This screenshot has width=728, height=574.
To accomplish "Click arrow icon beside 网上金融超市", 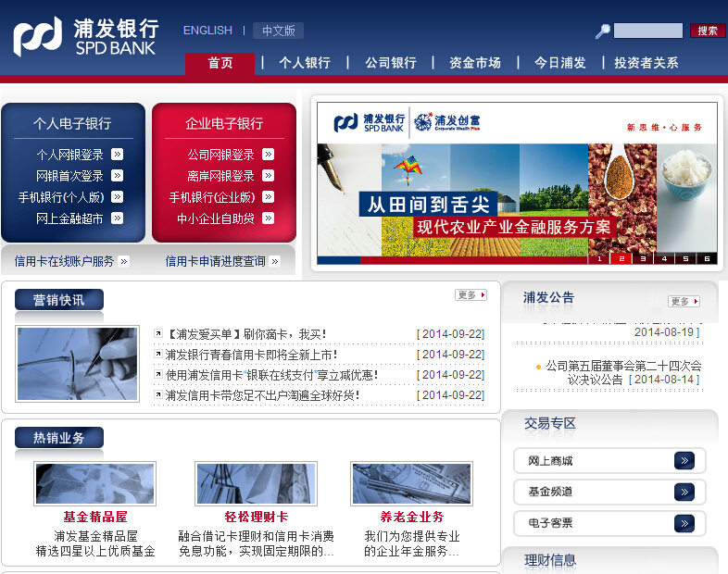I will tap(117, 218).
